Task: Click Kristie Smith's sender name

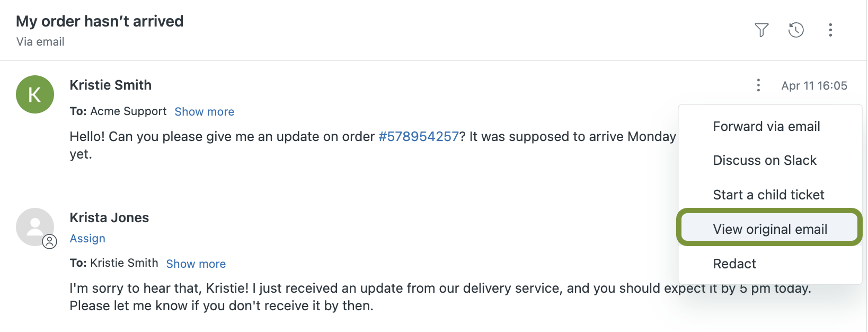Action: (x=111, y=85)
